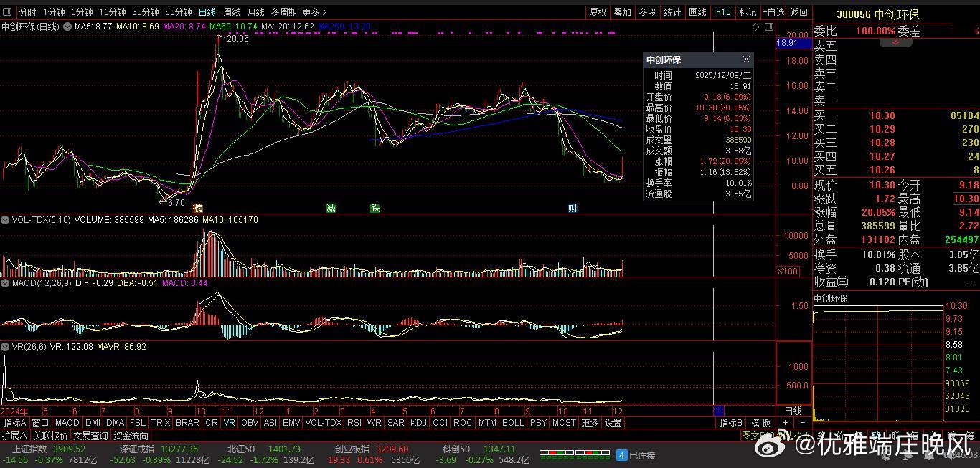
Task: Toggle the left panel icon in the top-left corner
Action: tap(8, 12)
